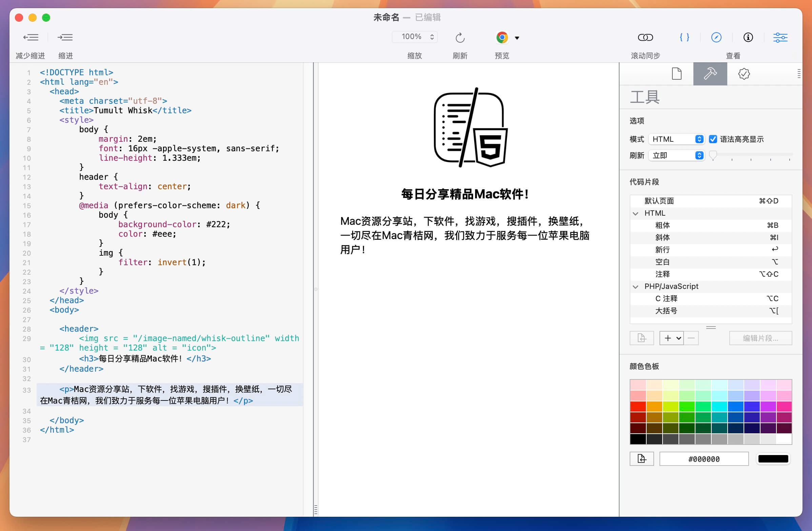The image size is (812, 531).
Task: Open the add snippet plus dropdown
Action: 671,338
